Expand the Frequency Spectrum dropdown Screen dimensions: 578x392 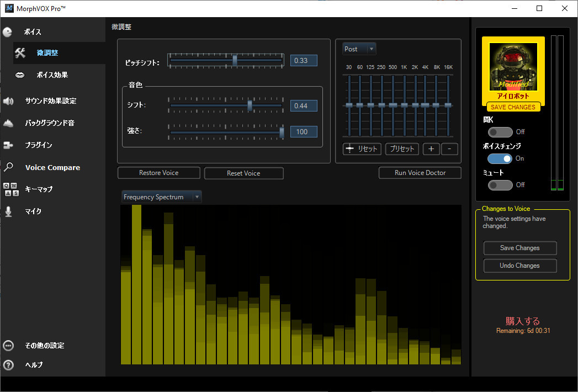161,197
